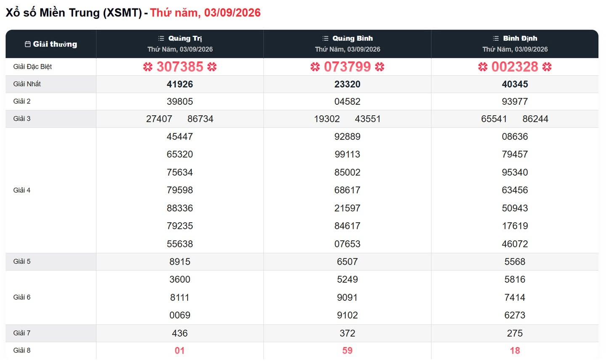The image size is (606, 364).
Task: Click the date Thứ năm, 03/09/2026 in title
Action: [x=205, y=13]
